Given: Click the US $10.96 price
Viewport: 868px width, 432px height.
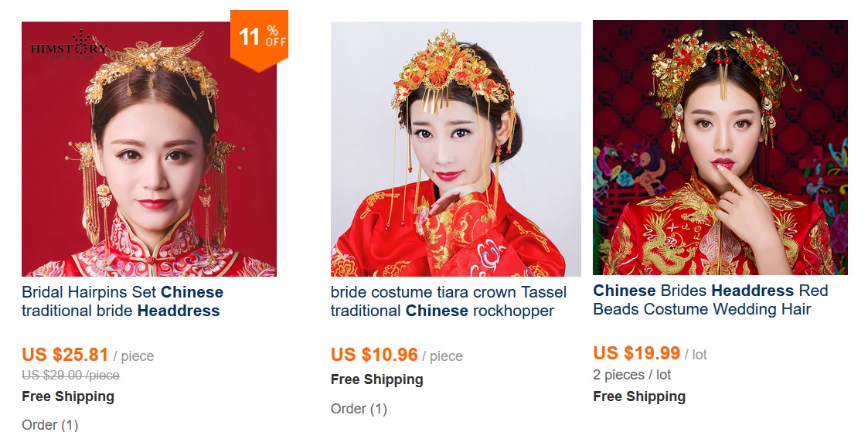Looking at the screenshot, I should 374,354.
